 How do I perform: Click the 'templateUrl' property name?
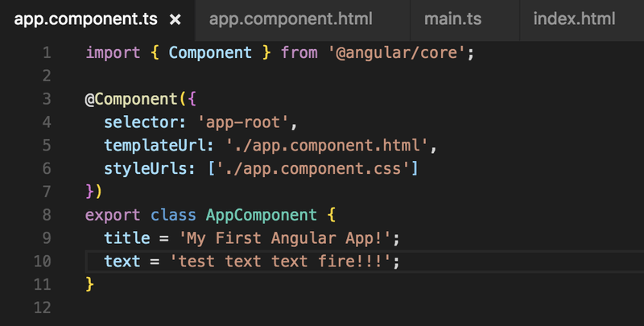[155, 146]
